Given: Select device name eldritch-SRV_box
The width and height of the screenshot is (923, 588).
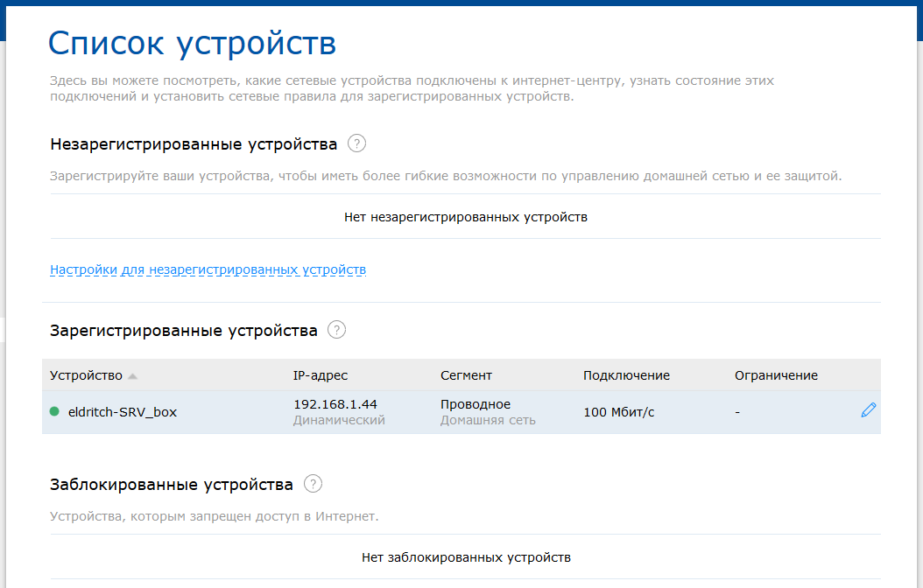Looking at the screenshot, I should (x=123, y=412).
